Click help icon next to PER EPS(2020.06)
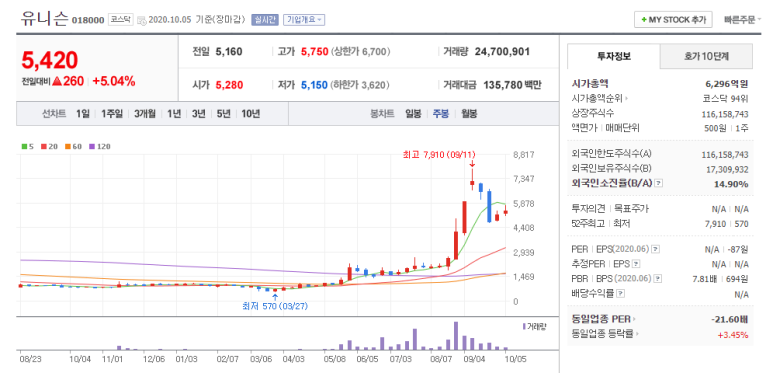Screen dimensions: 773x373 (655, 249)
